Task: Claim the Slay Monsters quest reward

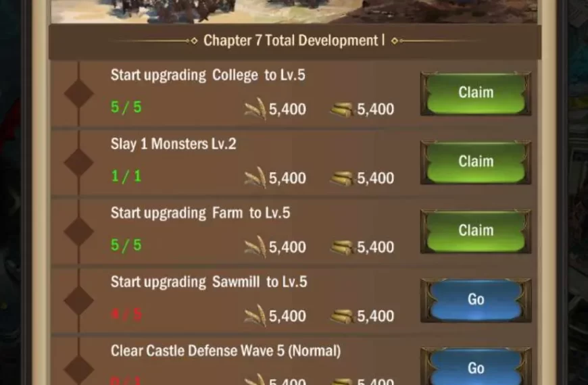Action: pyautogui.click(x=476, y=162)
